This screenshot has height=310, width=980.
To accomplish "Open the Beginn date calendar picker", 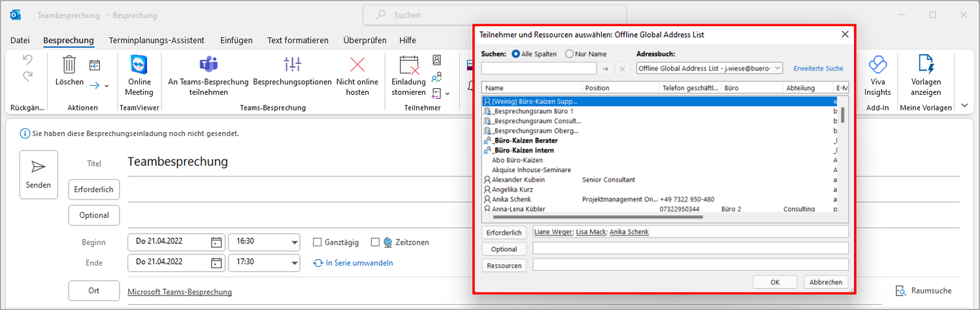I will pos(216,242).
